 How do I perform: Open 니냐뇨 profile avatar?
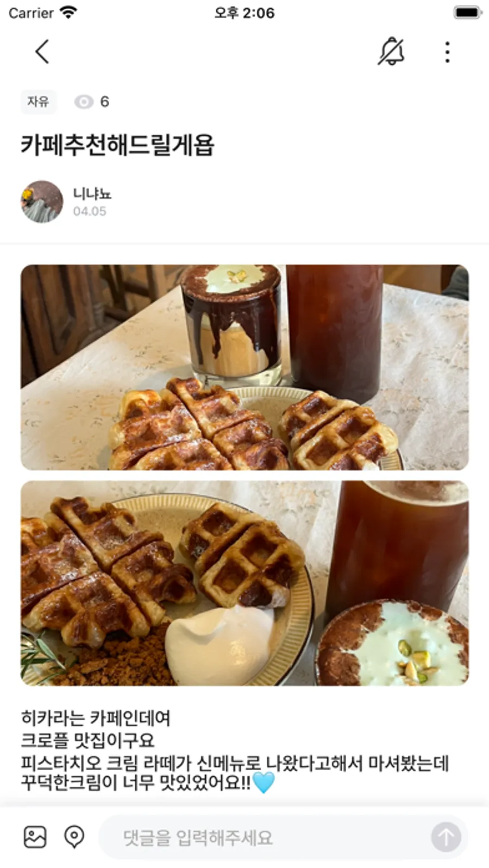(42, 202)
